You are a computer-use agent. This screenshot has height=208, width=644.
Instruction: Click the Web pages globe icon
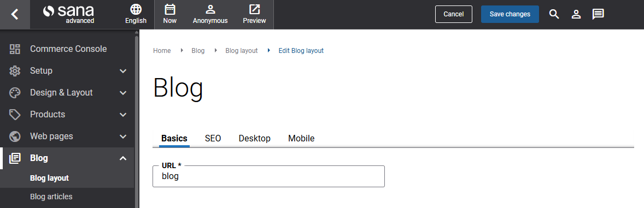coord(15,136)
